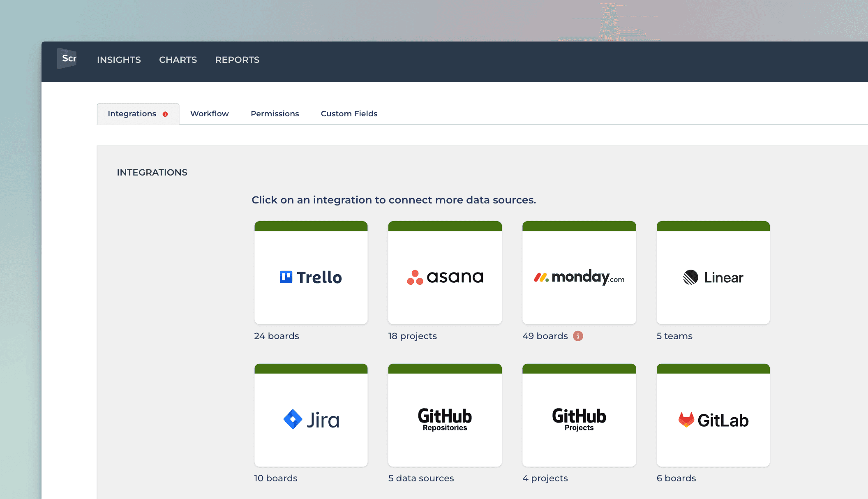Viewport: 868px width, 499px height.
Task: Click the Screenful logo in the header
Action: (x=67, y=58)
